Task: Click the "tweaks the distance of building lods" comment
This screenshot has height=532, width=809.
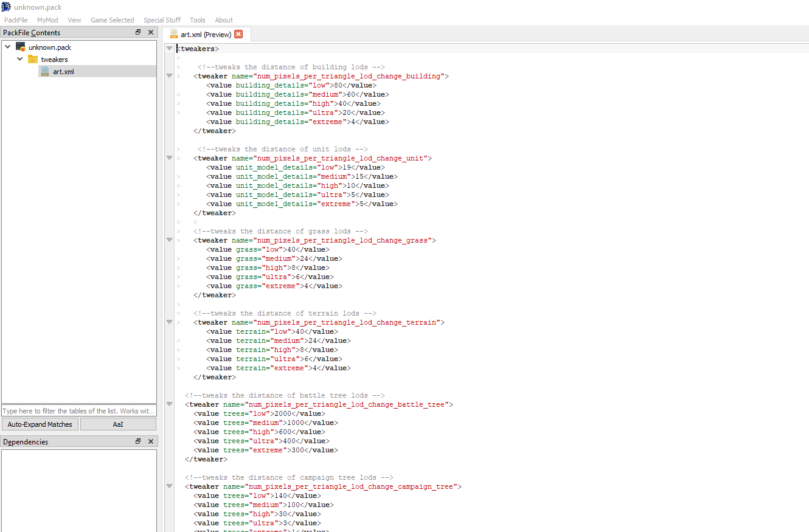Action: point(291,67)
